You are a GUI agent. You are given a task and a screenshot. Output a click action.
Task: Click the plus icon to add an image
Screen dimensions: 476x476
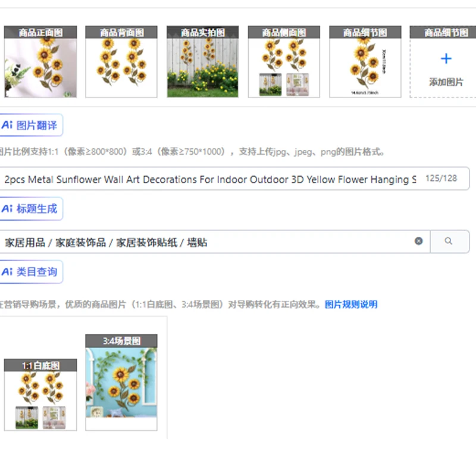[x=446, y=58]
